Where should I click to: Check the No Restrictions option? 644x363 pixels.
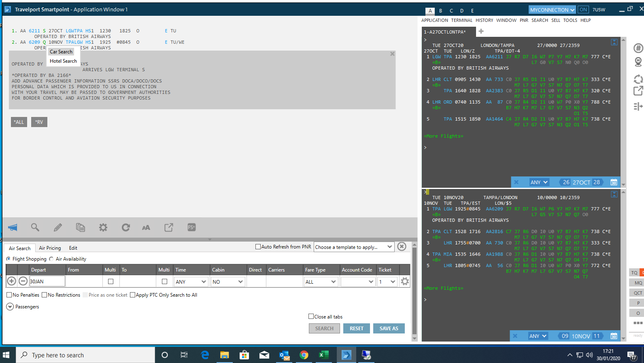pyautogui.click(x=45, y=295)
